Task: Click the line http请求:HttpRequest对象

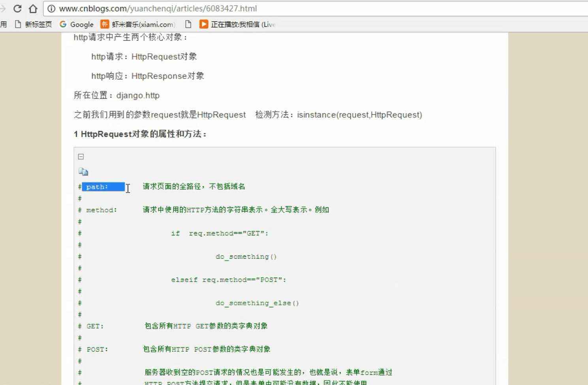Action: 144,56
